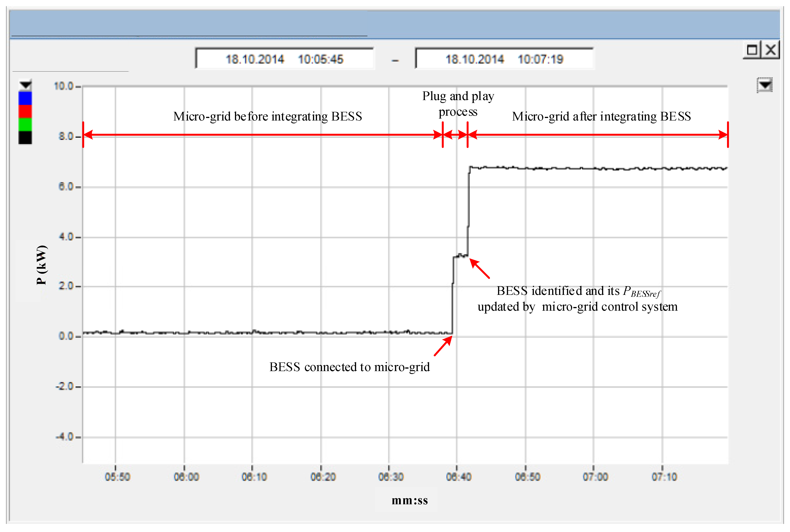Click the 05:50 time axis tick
The height and width of the screenshot is (532, 790).
click(117, 477)
